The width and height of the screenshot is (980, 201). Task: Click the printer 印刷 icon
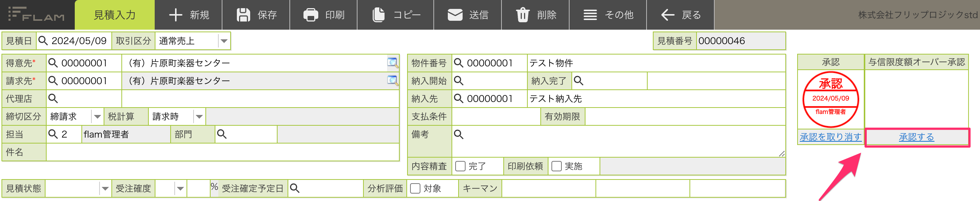pyautogui.click(x=311, y=15)
